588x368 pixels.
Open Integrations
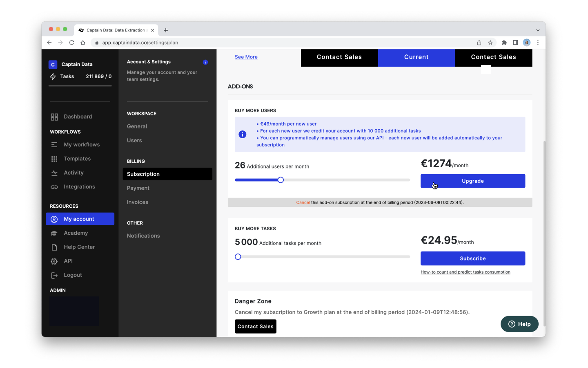coord(80,187)
